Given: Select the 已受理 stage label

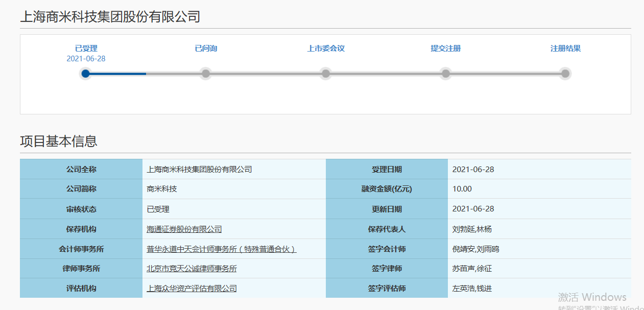Looking at the screenshot, I should click(x=86, y=49).
